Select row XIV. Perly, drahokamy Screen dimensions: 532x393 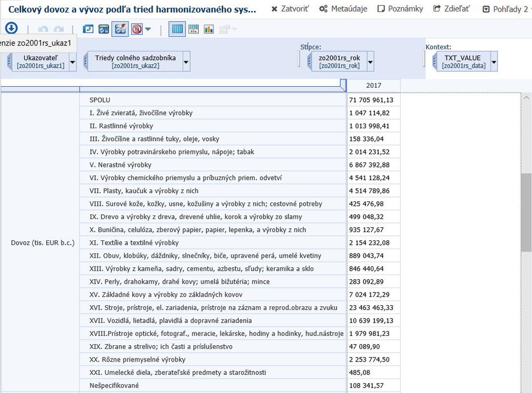click(x=212, y=282)
